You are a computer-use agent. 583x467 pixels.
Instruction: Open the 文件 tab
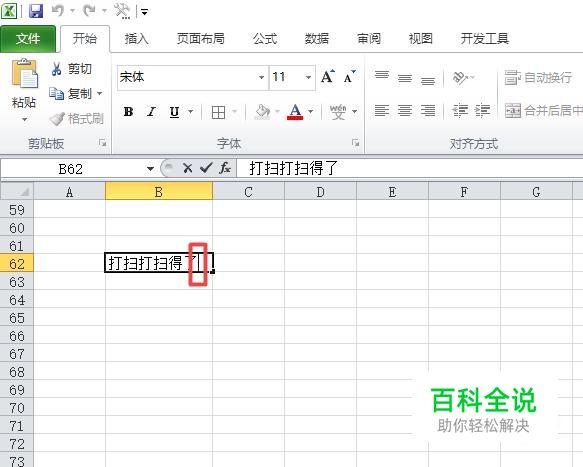pyautogui.click(x=28, y=39)
